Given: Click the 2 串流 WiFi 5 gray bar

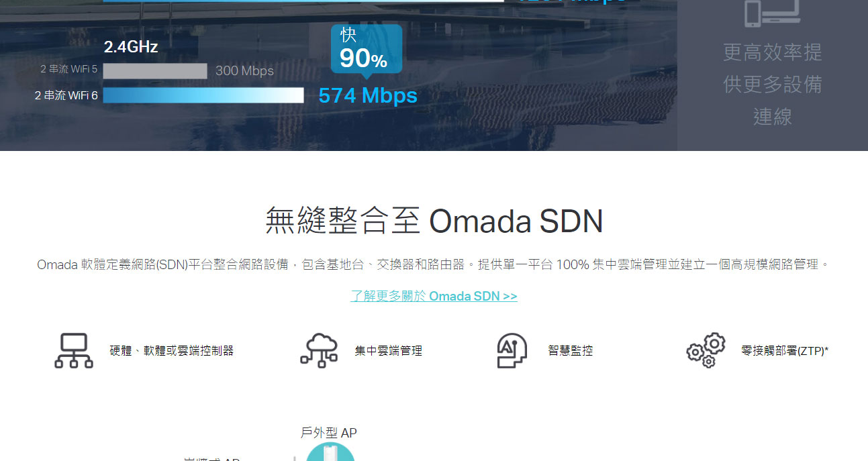Looking at the screenshot, I should point(155,71).
